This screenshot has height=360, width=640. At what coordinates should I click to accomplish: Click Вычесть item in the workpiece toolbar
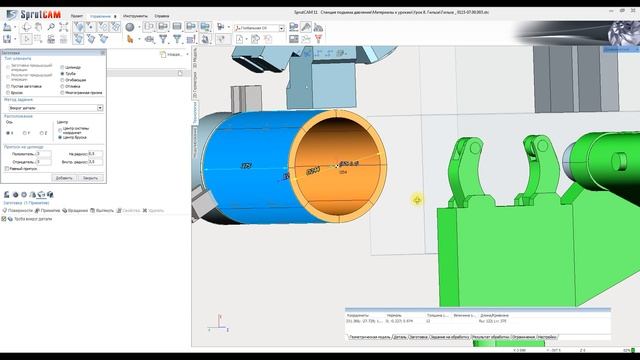pos(102,210)
